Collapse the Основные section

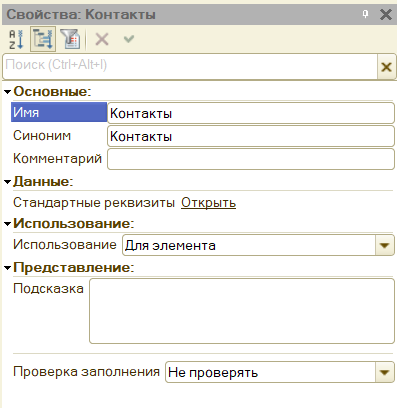[x=8, y=92]
